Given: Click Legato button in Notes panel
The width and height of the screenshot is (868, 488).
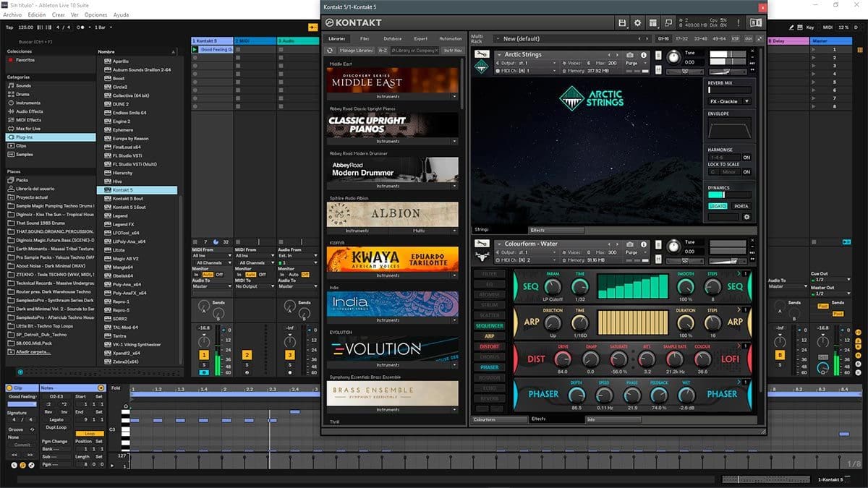Looking at the screenshot, I should pyautogui.click(x=55, y=419).
